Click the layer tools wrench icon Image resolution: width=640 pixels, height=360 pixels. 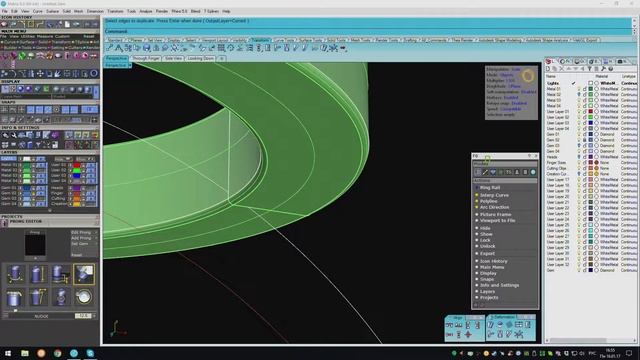(x=603, y=69)
